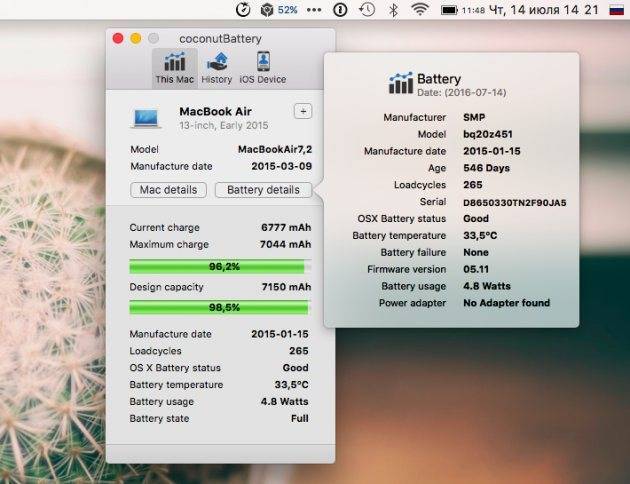Click the Battery details button
This screenshot has width=630, height=484.
[263, 190]
